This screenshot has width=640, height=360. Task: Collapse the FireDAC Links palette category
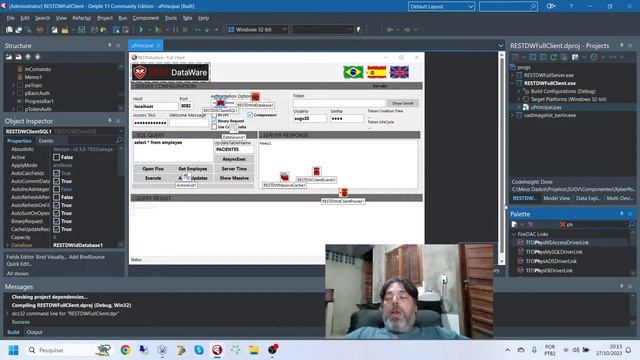[514, 234]
